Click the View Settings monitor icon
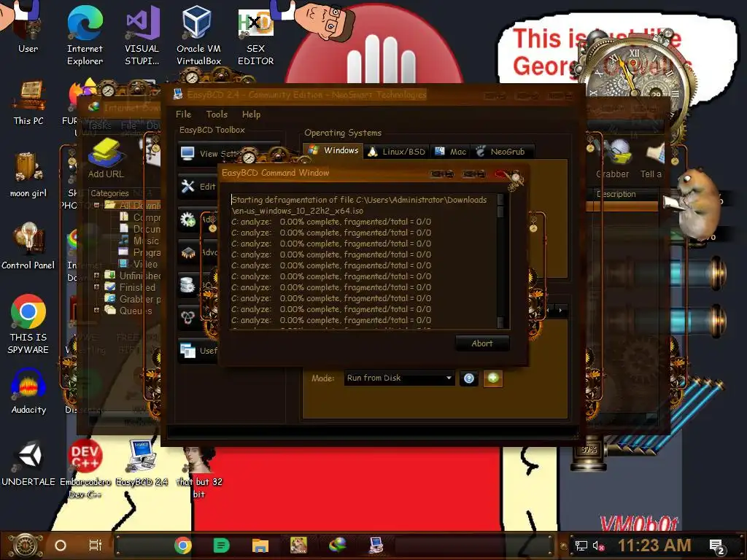The height and width of the screenshot is (560, 747). point(187,153)
